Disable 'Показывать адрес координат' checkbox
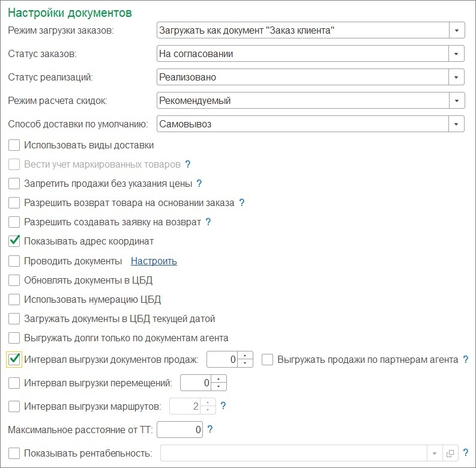 click(15, 241)
